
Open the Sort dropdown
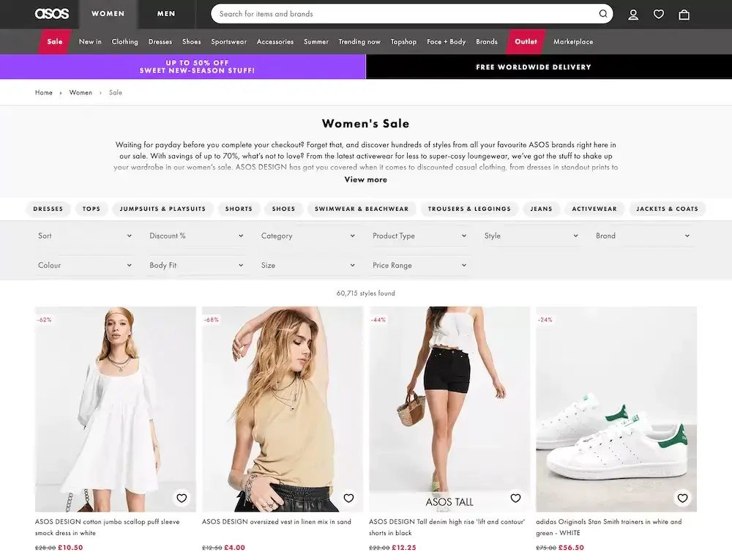click(84, 236)
